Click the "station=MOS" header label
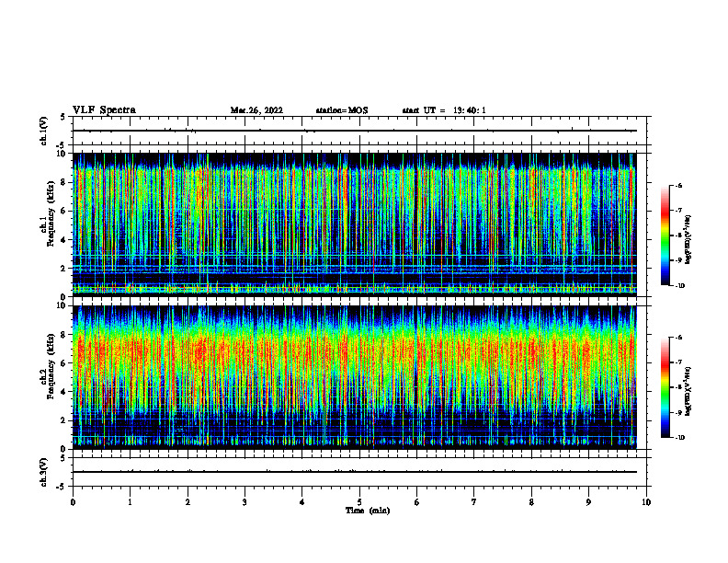This screenshot has height=563, width=728. (x=342, y=110)
